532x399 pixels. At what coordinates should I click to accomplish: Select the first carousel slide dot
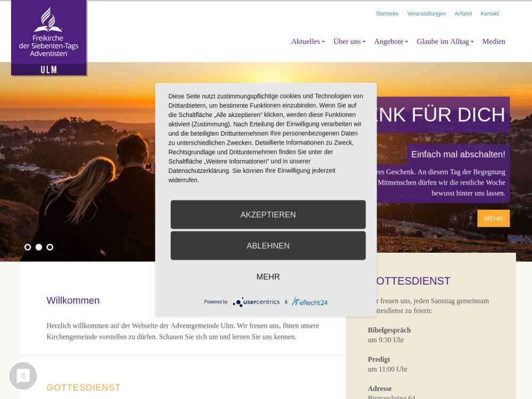tap(28, 247)
